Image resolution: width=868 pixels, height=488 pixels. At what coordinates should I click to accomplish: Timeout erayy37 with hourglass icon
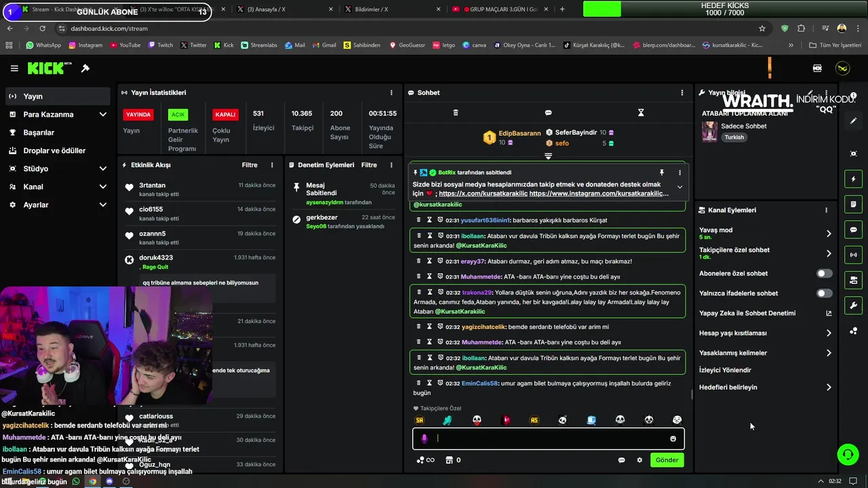(430, 261)
